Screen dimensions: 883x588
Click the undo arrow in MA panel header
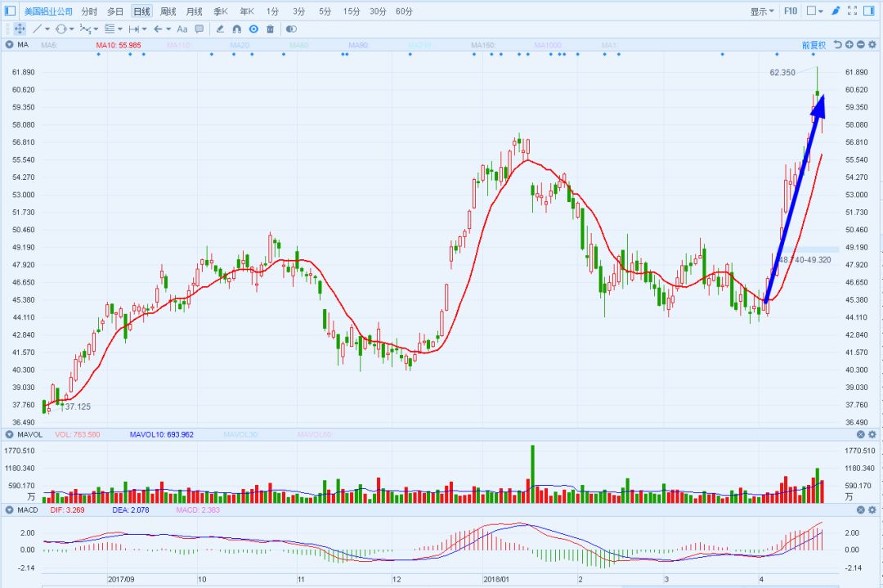pos(838,44)
